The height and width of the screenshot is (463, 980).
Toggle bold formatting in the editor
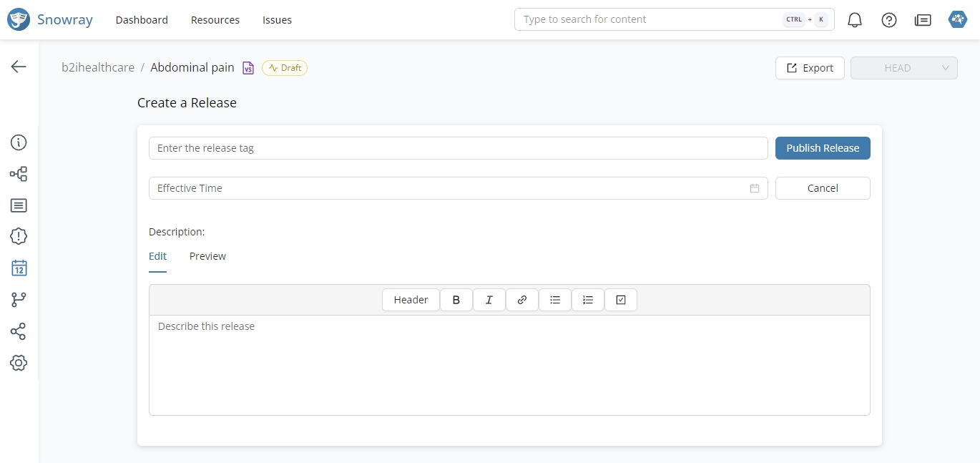456,300
